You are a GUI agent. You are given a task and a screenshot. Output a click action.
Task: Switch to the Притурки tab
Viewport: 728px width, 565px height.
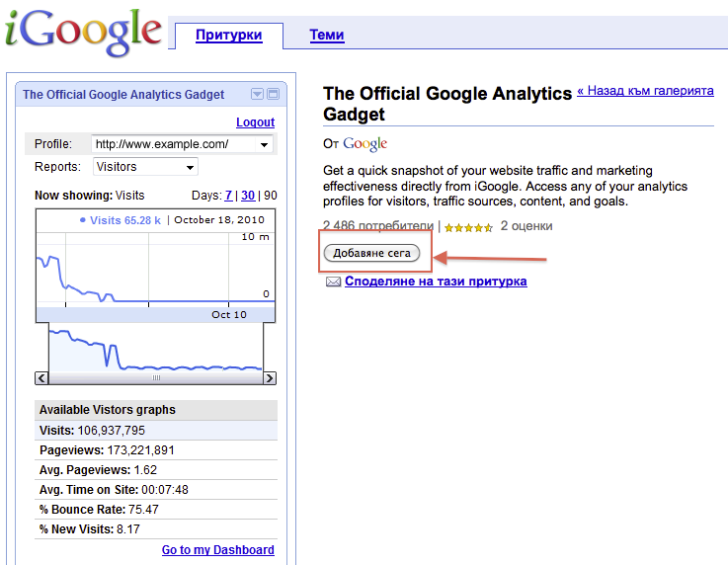[228, 36]
